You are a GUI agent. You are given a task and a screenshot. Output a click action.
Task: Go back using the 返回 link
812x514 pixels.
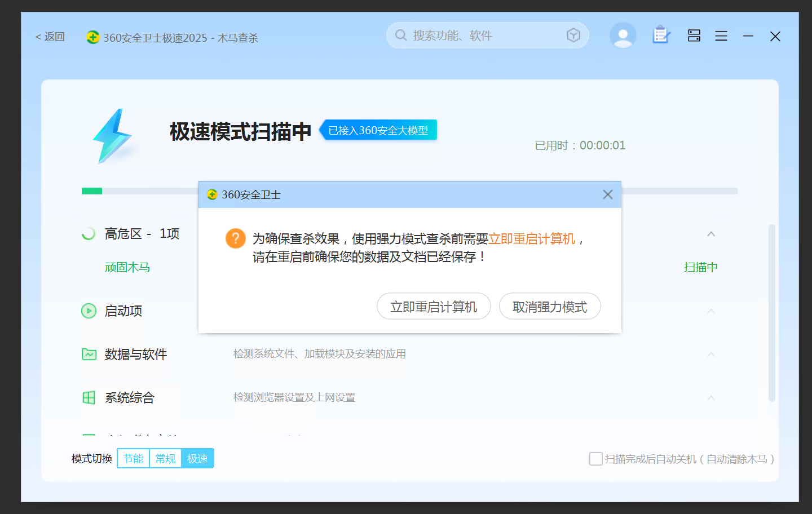pyautogui.click(x=50, y=37)
